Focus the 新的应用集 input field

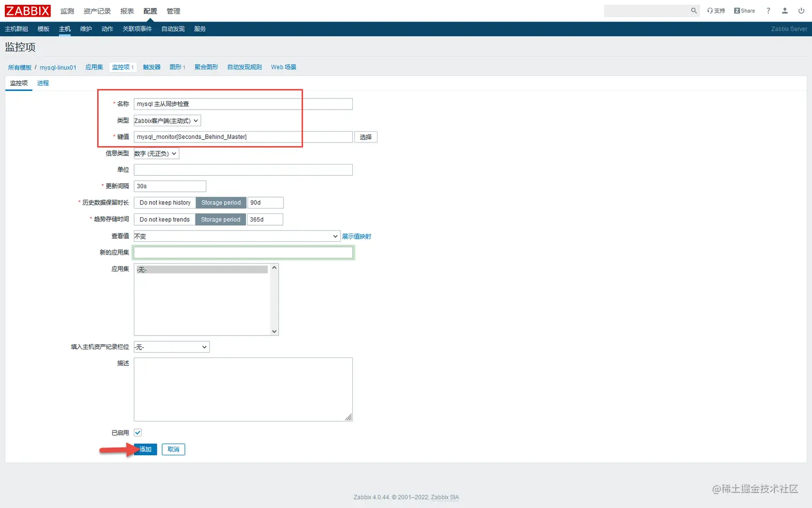(x=243, y=253)
